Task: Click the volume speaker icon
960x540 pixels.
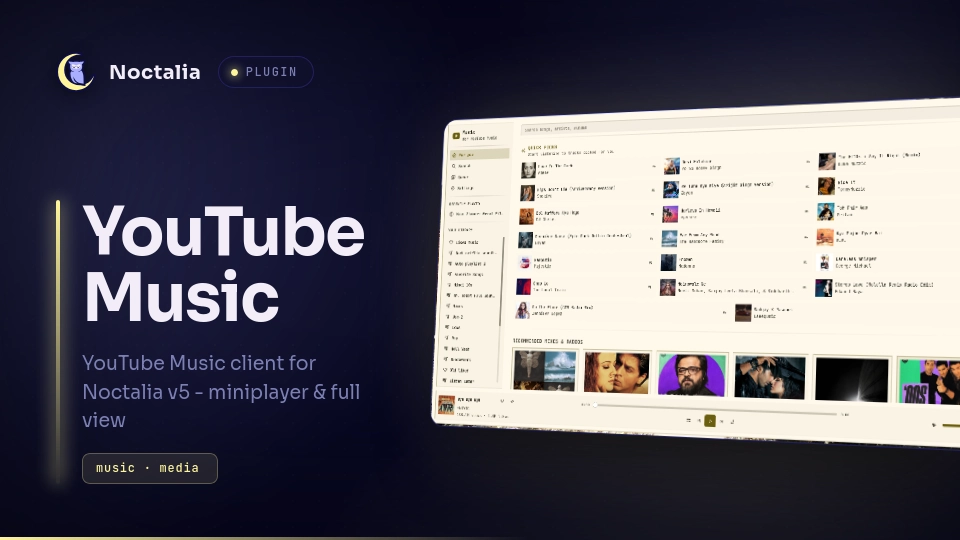Action: pos(934,425)
